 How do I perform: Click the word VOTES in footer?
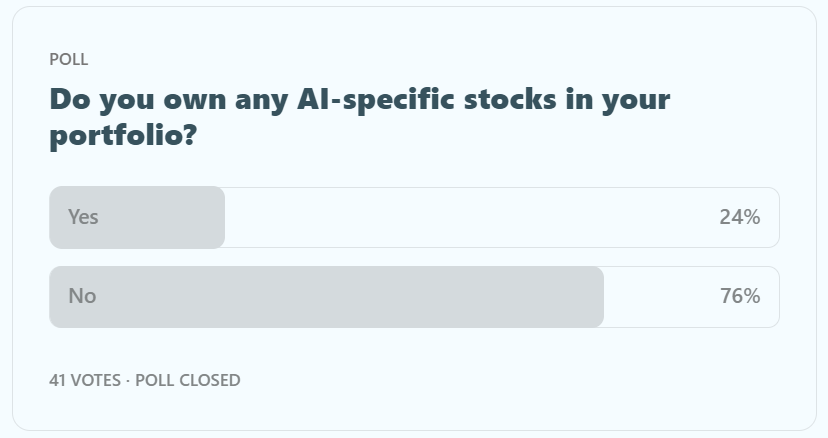[x=97, y=380]
